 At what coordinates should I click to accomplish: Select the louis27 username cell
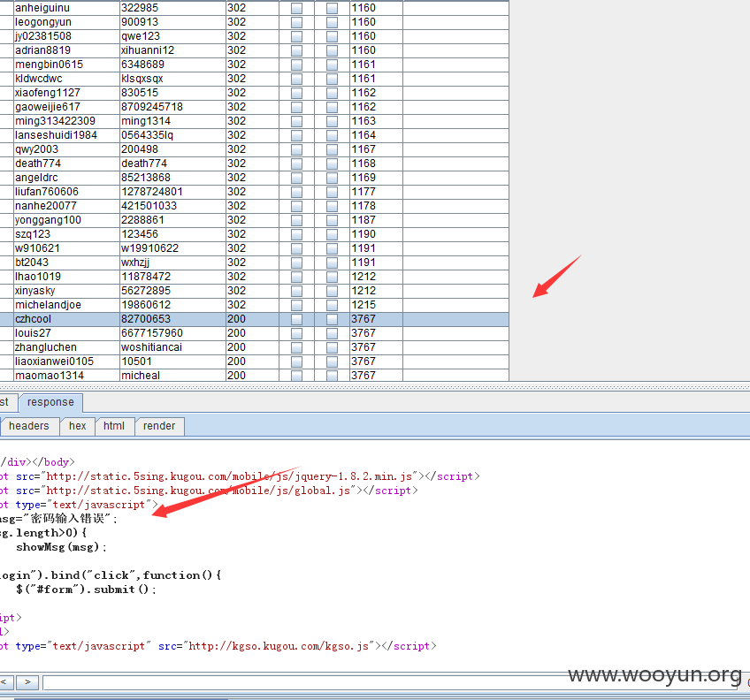(66, 333)
